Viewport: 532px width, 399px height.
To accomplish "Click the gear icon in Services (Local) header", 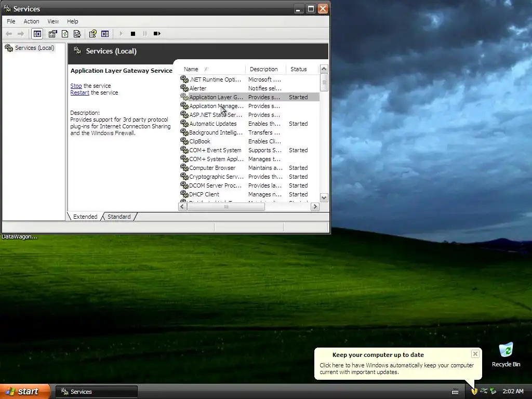I will click(x=77, y=51).
